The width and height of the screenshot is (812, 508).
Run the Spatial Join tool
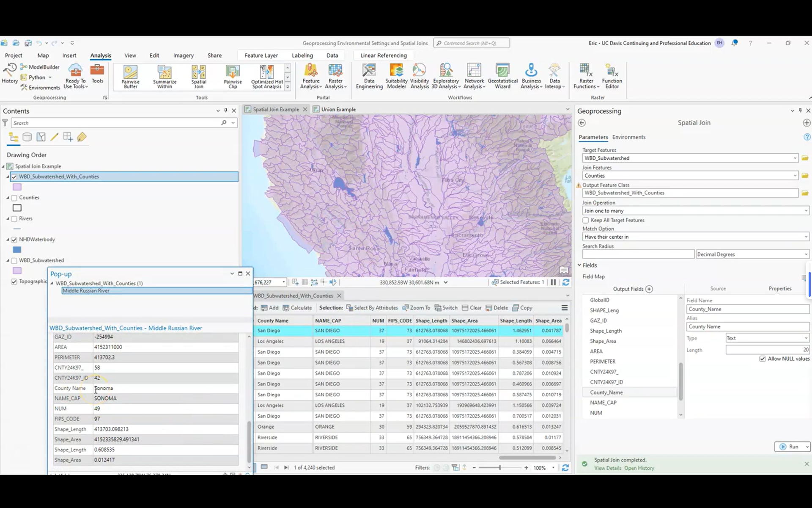pyautogui.click(x=789, y=447)
